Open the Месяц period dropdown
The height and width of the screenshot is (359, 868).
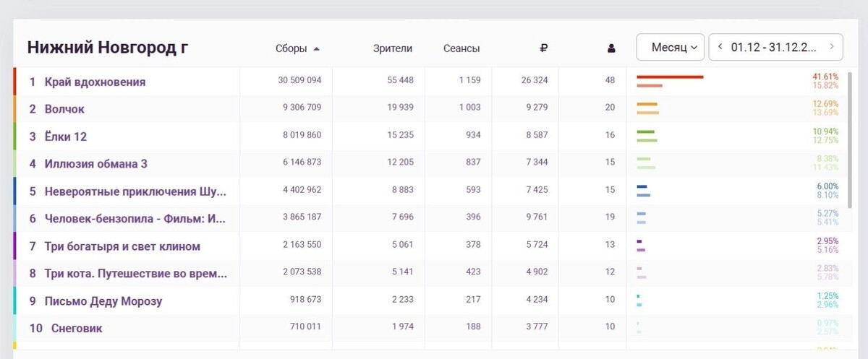click(670, 47)
